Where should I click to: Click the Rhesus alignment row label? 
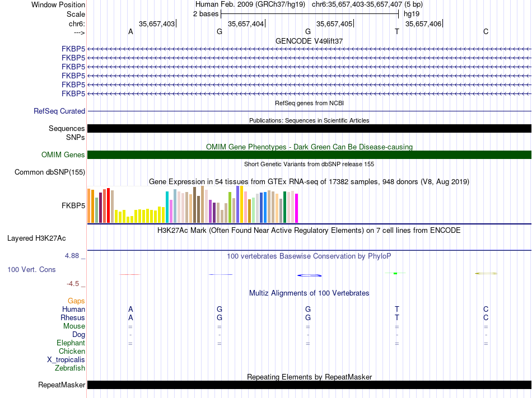pos(73,317)
